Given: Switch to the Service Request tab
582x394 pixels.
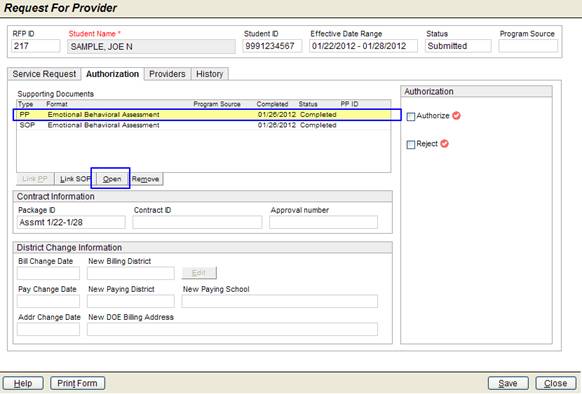Looking at the screenshot, I should [44, 74].
